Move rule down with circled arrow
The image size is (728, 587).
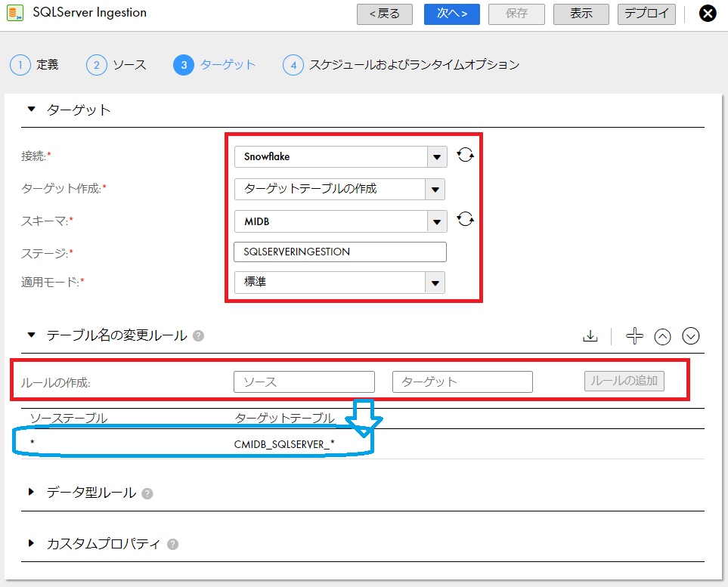(x=691, y=336)
